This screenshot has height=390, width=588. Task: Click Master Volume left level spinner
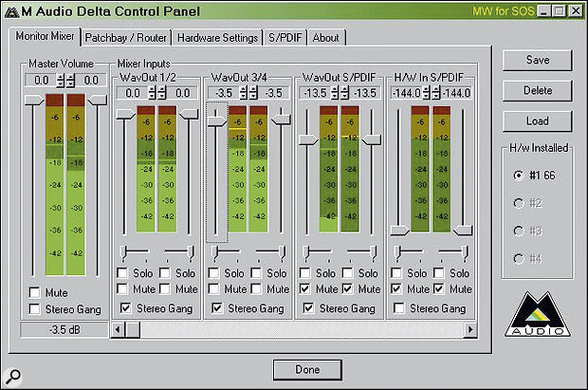point(61,81)
